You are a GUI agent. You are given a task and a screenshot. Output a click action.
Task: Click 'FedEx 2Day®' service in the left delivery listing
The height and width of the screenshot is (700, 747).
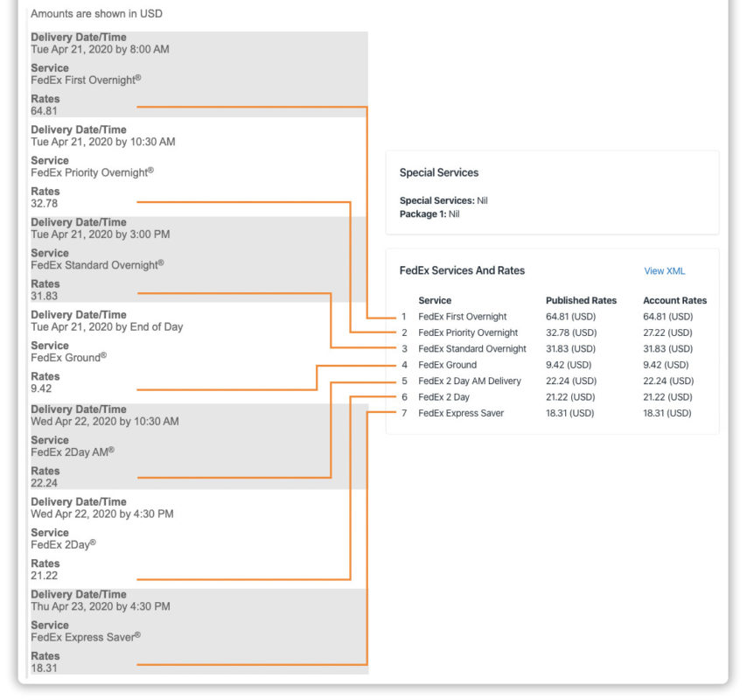(x=63, y=544)
